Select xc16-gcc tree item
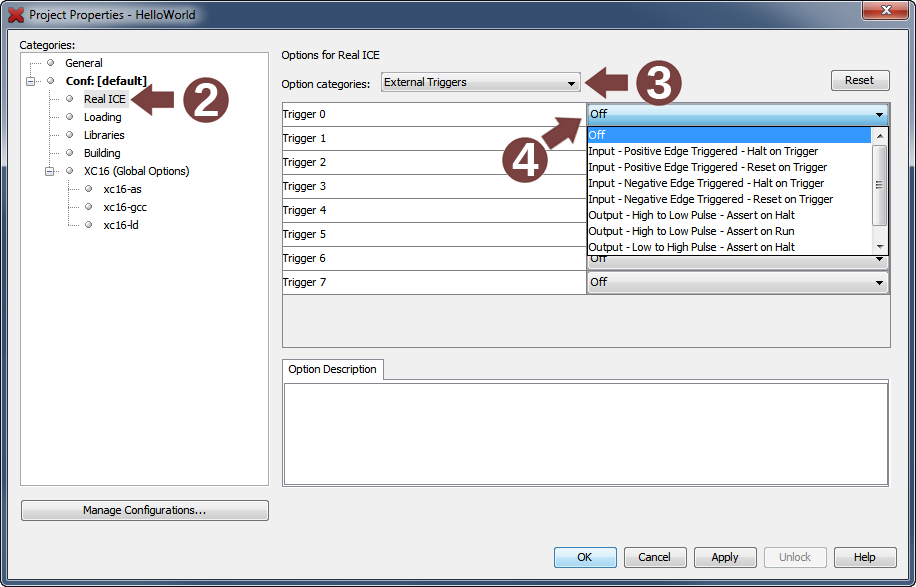Viewport: 916px width, 587px height. pos(125,207)
